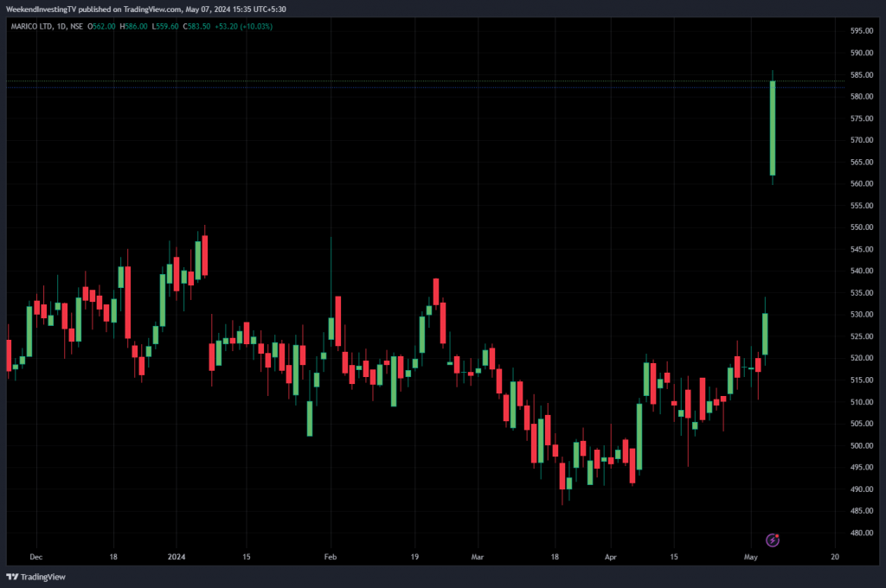The image size is (886, 588).
Task: Click the 515.00 price axis label
Action: coord(861,380)
